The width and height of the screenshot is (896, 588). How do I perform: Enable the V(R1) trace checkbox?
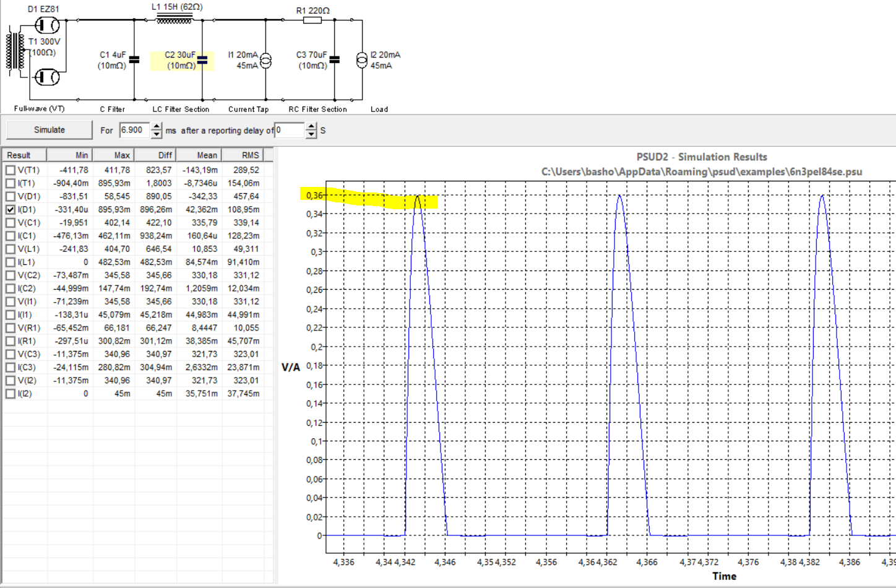(x=11, y=328)
